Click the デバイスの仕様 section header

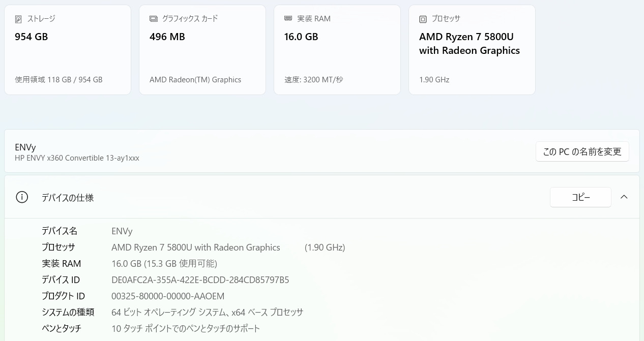[68, 198]
